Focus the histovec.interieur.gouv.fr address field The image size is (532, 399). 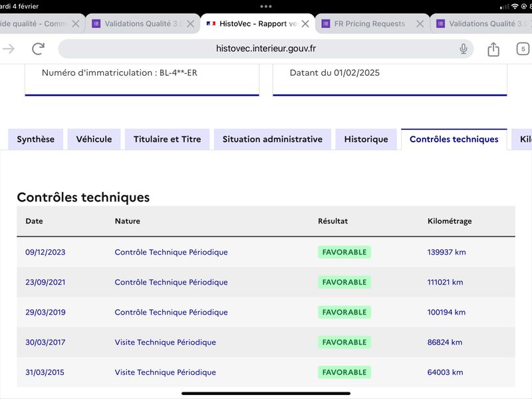(x=265, y=49)
